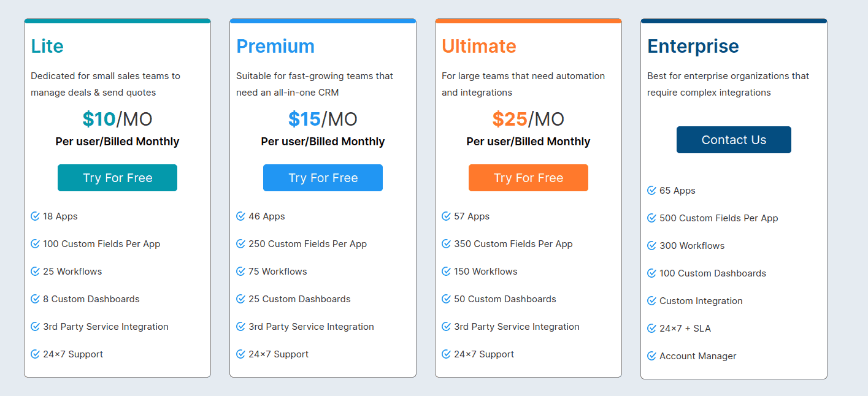Click the check icon next to 300 Workflows
868x396 pixels.
pos(652,246)
